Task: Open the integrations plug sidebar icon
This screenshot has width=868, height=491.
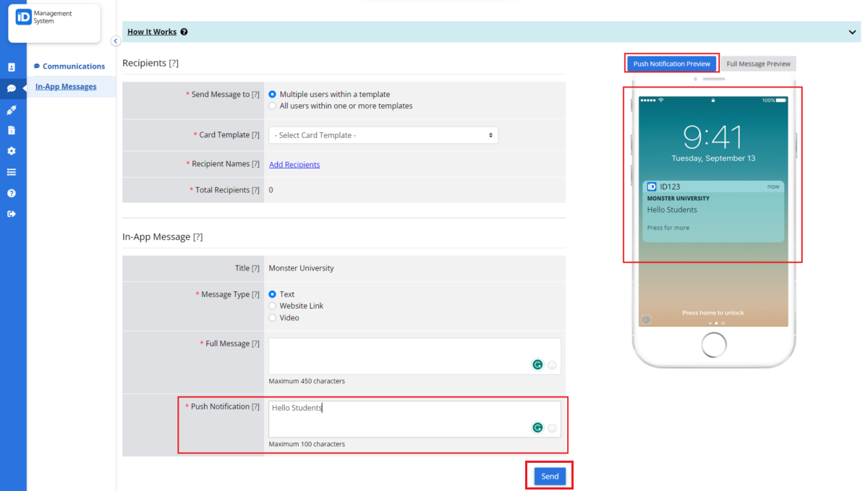Action: click(12, 110)
